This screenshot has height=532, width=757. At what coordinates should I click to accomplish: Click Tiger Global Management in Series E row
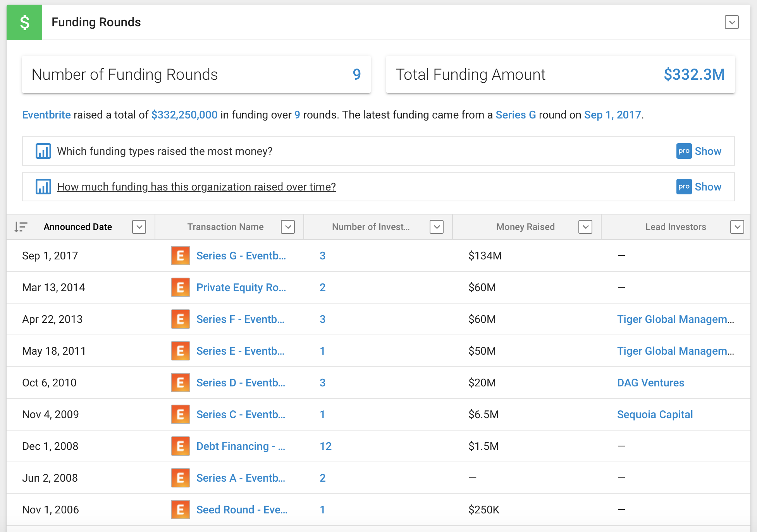click(x=675, y=351)
